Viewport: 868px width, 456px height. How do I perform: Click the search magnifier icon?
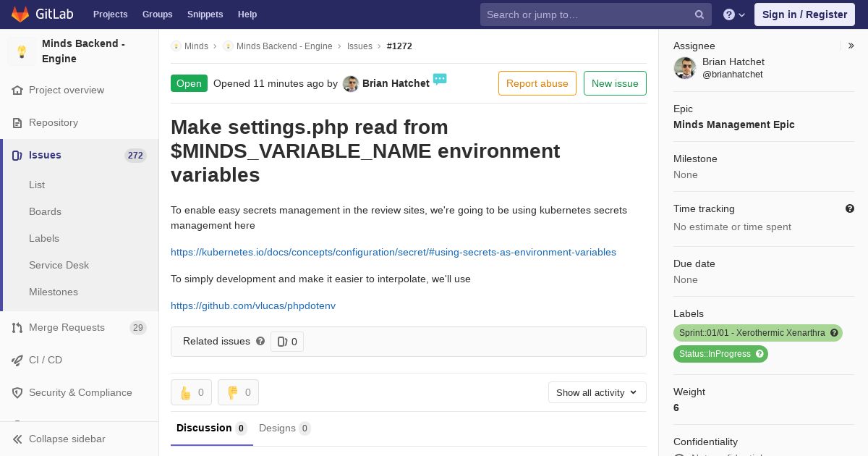[x=699, y=14]
